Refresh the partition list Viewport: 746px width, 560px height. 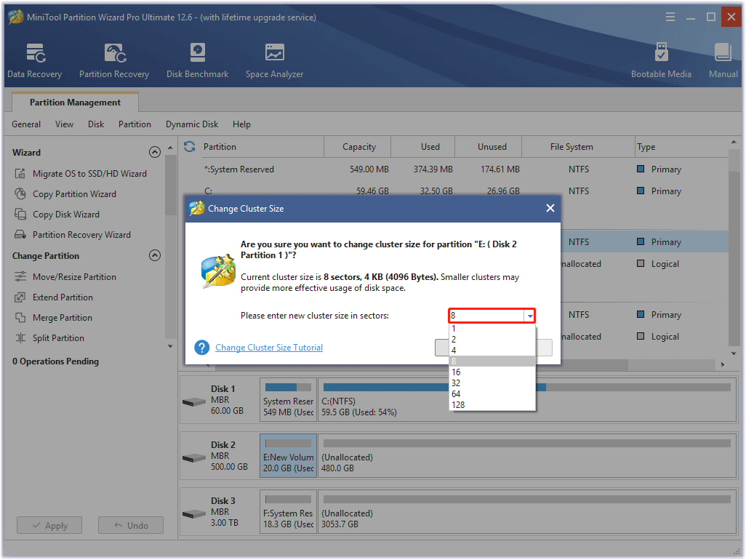pos(189,146)
